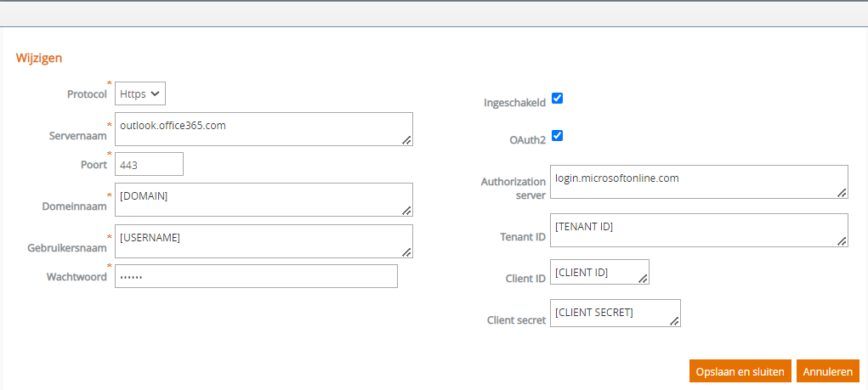Click the Wachtwoord password field

(x=256, y=276)
